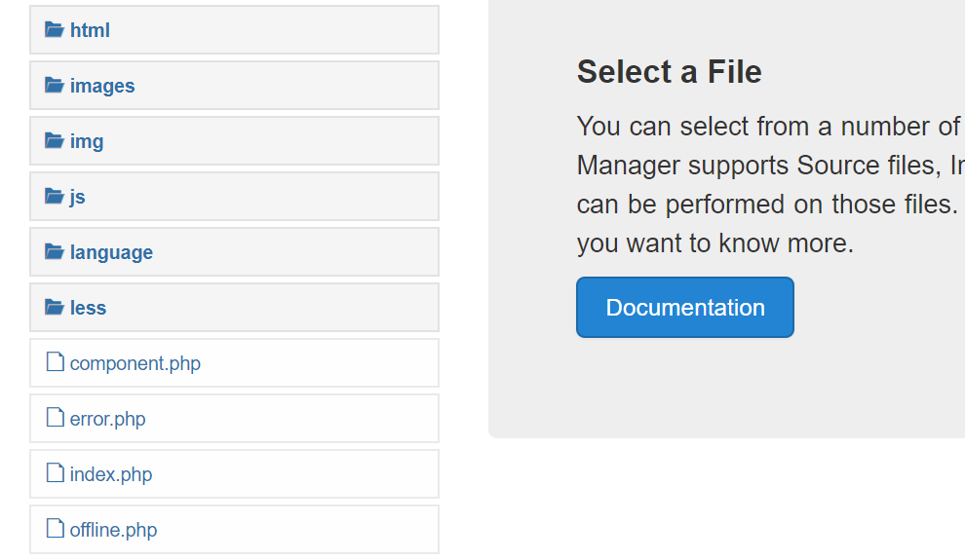Click the folder icon beside images
Screen dimensions: 965x560
pos(55,86)
